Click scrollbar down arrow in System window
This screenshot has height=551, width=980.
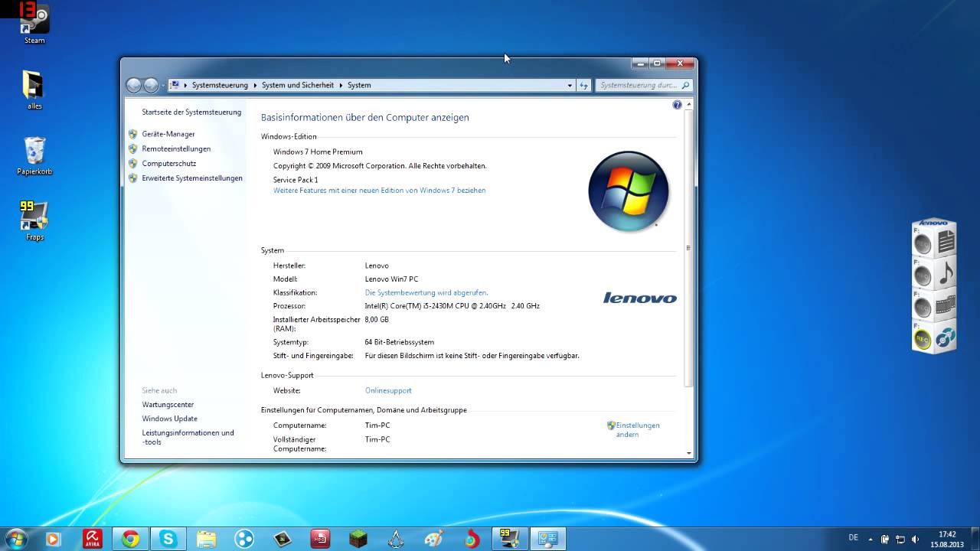tap(688, 453)
